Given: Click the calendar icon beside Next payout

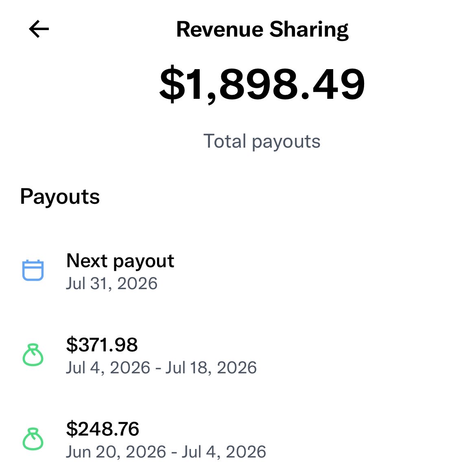Looking at the screenshot, I should coord(33,270).
